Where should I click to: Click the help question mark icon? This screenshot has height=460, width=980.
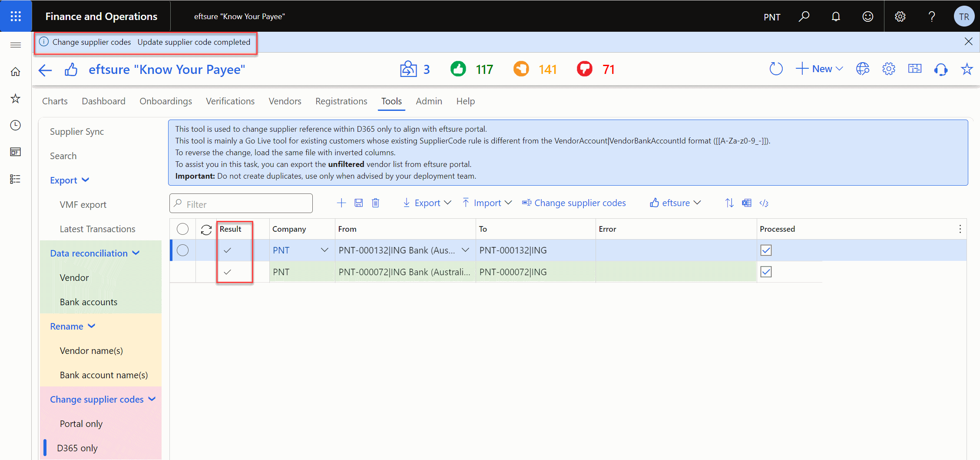pos(932,17)
